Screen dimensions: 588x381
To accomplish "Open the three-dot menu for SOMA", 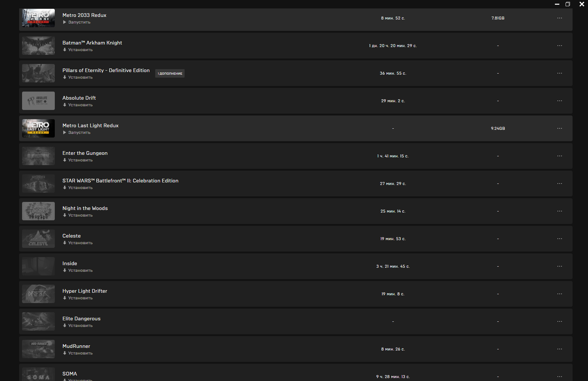I will point(559,376).
